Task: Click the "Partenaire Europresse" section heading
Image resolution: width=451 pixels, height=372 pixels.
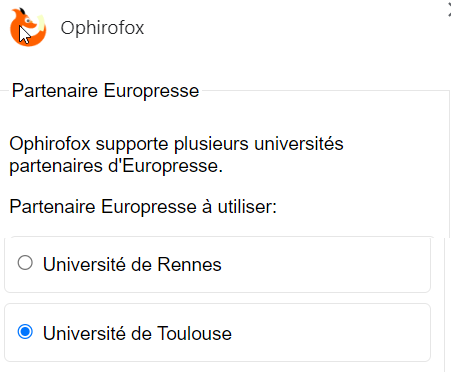Action: pyautogui.click(x=105, y=91)
